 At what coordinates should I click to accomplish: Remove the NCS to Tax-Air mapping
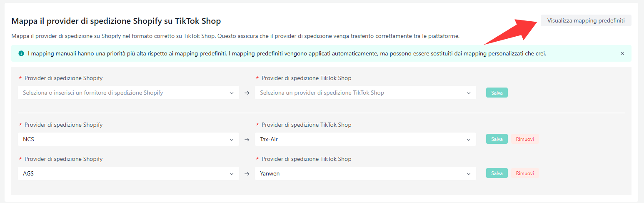[525, 139]
